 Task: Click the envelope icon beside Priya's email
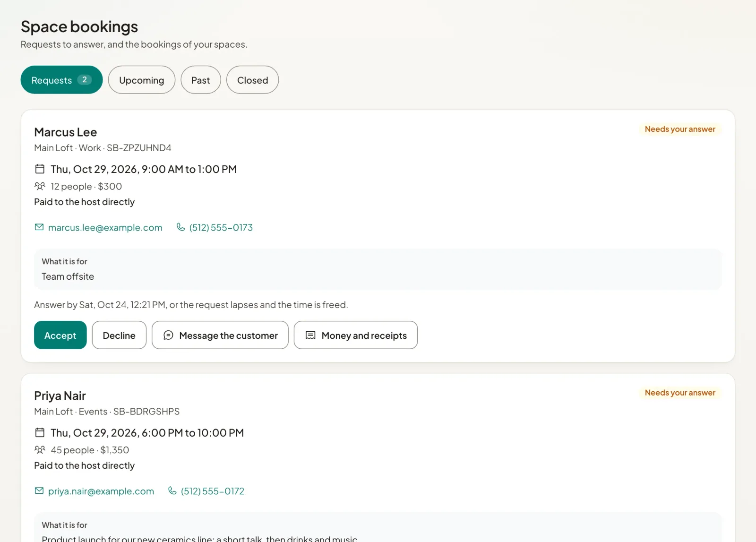(39, 491)
